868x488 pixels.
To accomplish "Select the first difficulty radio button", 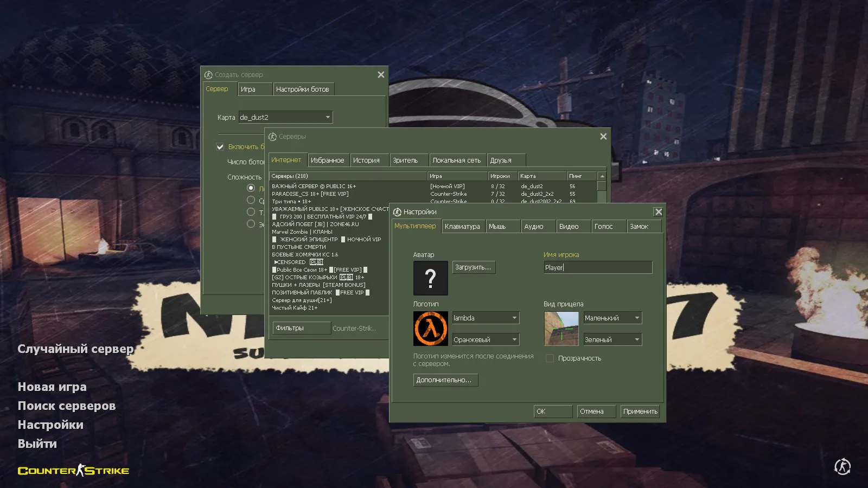I will tap(251, 188).
